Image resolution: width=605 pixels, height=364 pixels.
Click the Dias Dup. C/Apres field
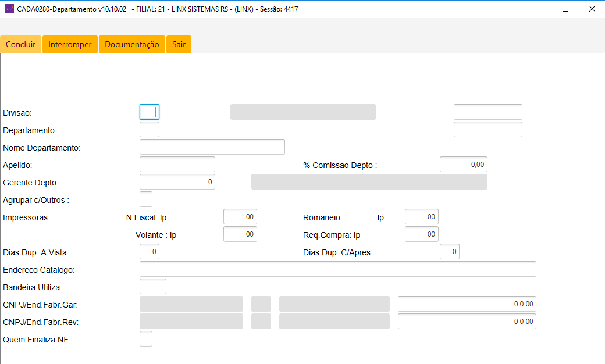tap(450, 251)
